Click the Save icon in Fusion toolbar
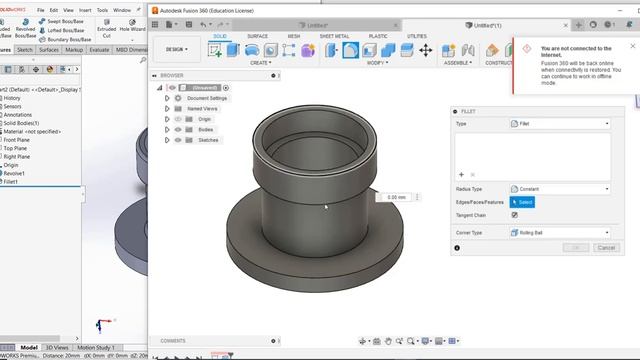640x360 pixels. coord(189,25)
